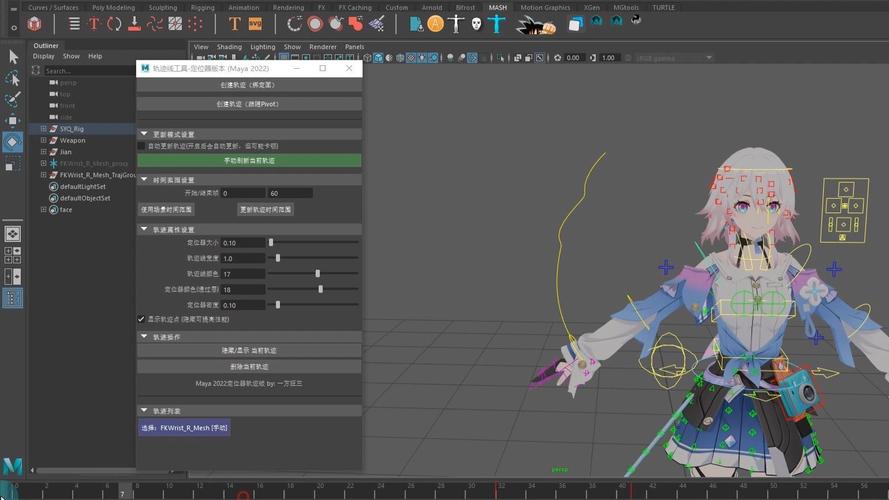Viewport: 889px width, 500px height.
Task: Select defaultLightSet in the Outliner
Action: pos(83,187)
